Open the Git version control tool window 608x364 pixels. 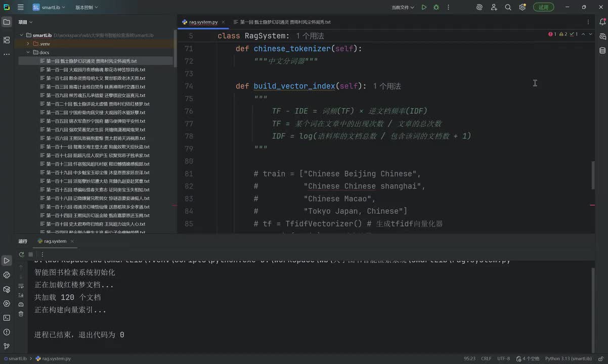pos(7,346)
